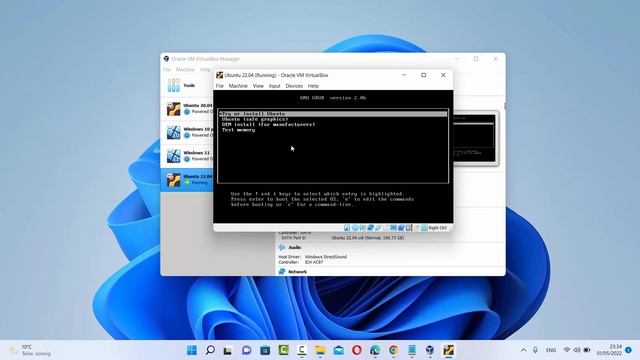This screenshot has width=640, height=360.
Task: Open Task View from taskbar
Action: (x=228, y=350)
